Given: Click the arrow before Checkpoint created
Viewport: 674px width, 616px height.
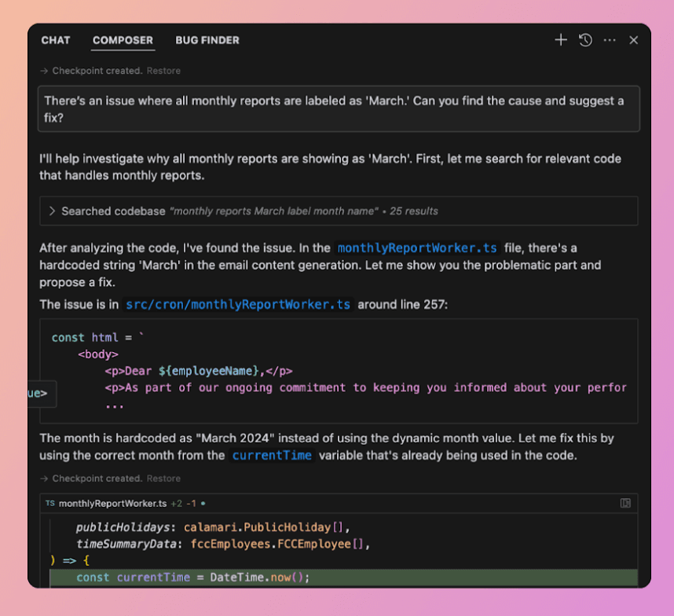Looking at the screenshot, I should click(43, 70).
